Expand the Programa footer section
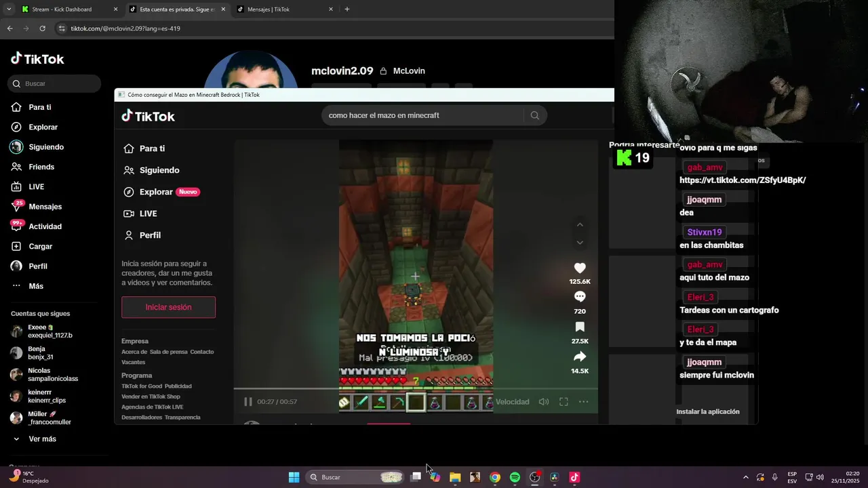The width and height of the screenshot is (868, 488). [137, 375]
